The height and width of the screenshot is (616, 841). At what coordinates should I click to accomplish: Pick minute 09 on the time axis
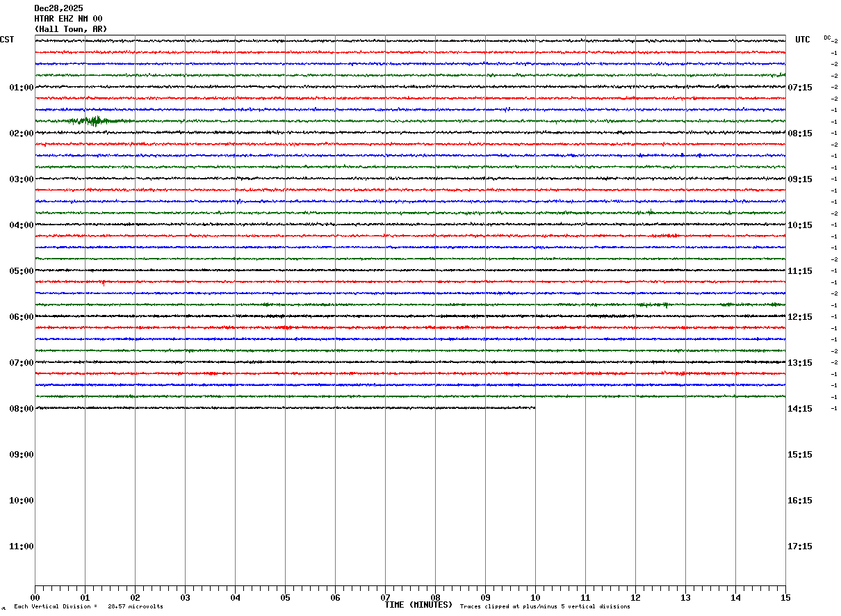click(485, 597)
